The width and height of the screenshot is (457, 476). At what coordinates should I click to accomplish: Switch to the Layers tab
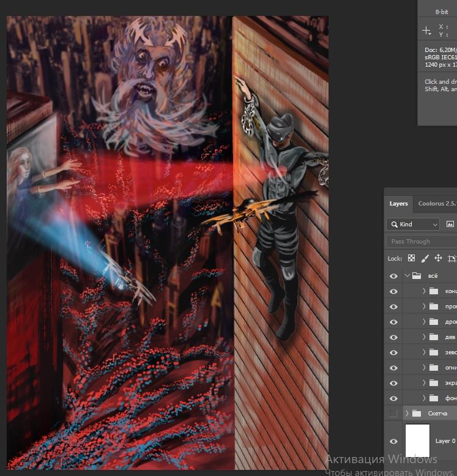click(x=398, y=204)
